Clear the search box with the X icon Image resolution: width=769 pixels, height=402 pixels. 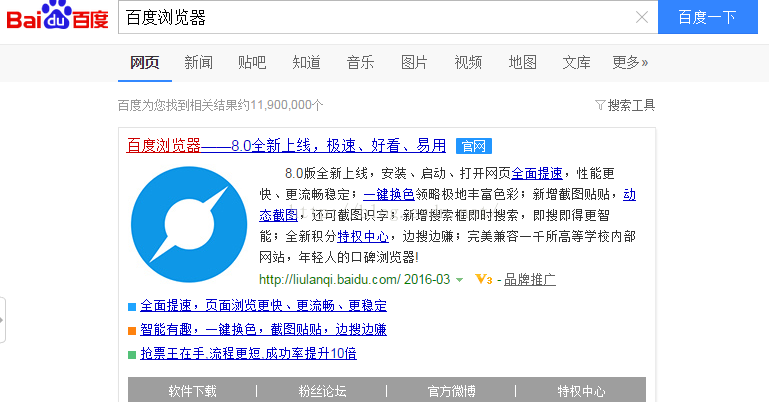click(x=641, y=18)
